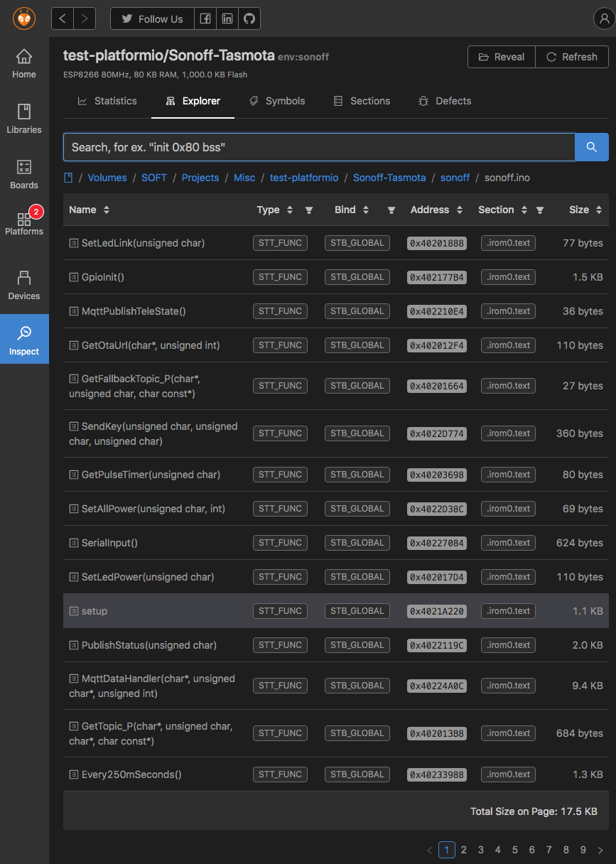The image size is (616, 864).
Task: Open the GitHub icon link
Action: tap(249, 18)
